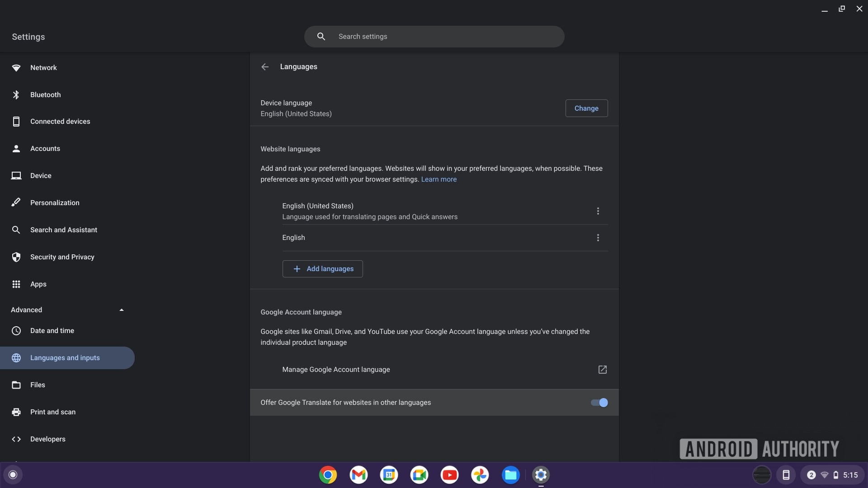Click the Developers code icon in sidebar

click(16, 439)
